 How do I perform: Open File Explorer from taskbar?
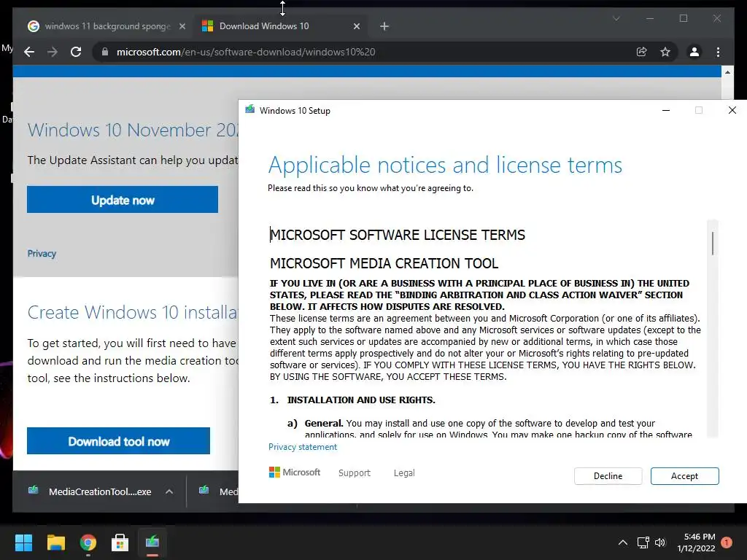point(55,542)
